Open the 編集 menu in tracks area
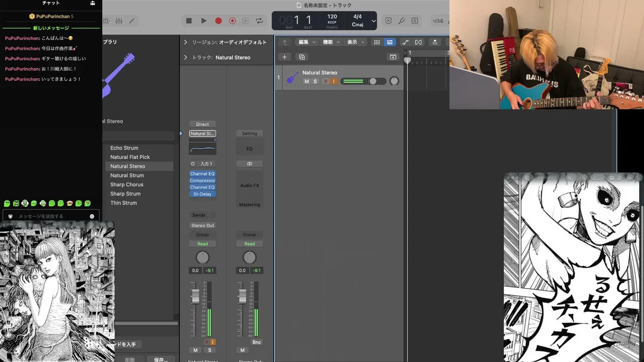Screen dimensions: 644x362 [x=307, y=42]
